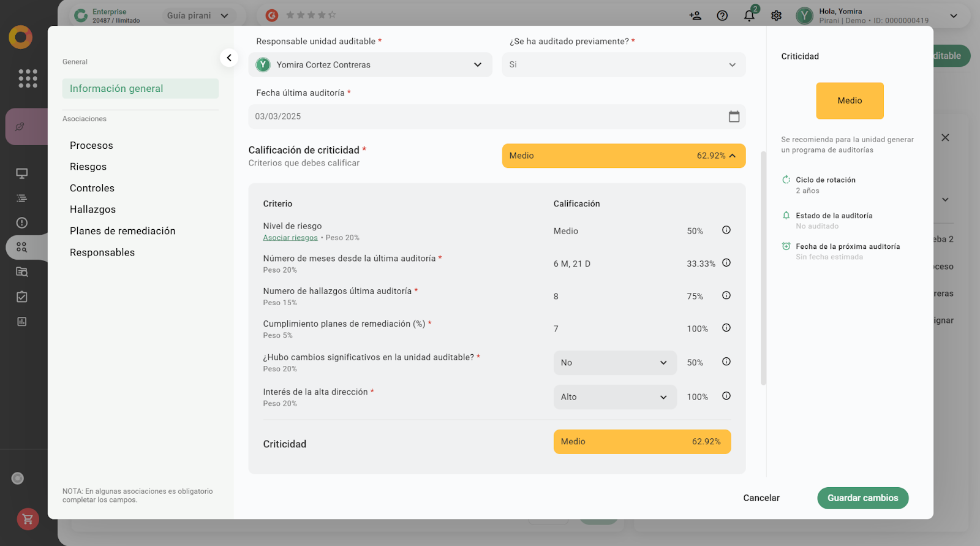Click info icon for Interés de la alta dirección

(726, 396)
